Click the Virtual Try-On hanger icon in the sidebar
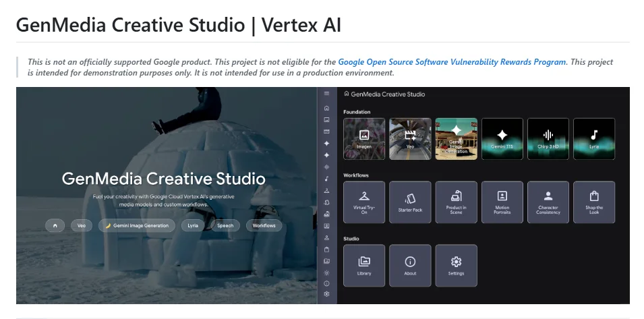 (x=326, y=190)
